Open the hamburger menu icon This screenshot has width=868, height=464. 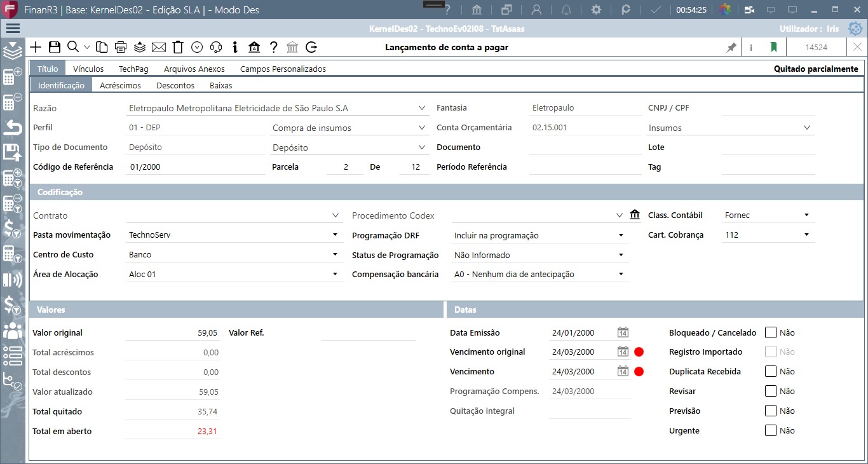pyautogui.click(x=13, y=29)
